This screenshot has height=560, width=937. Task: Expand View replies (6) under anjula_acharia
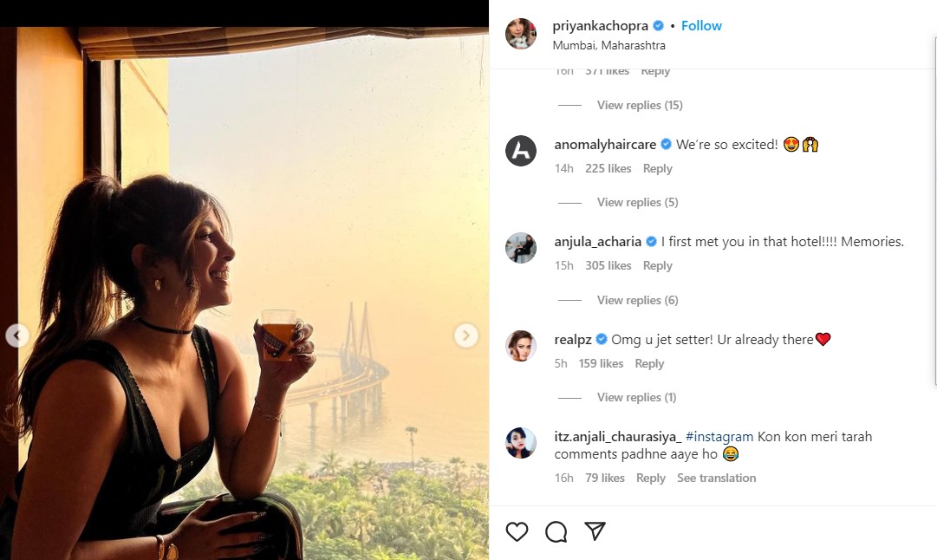tap(637, 300)
